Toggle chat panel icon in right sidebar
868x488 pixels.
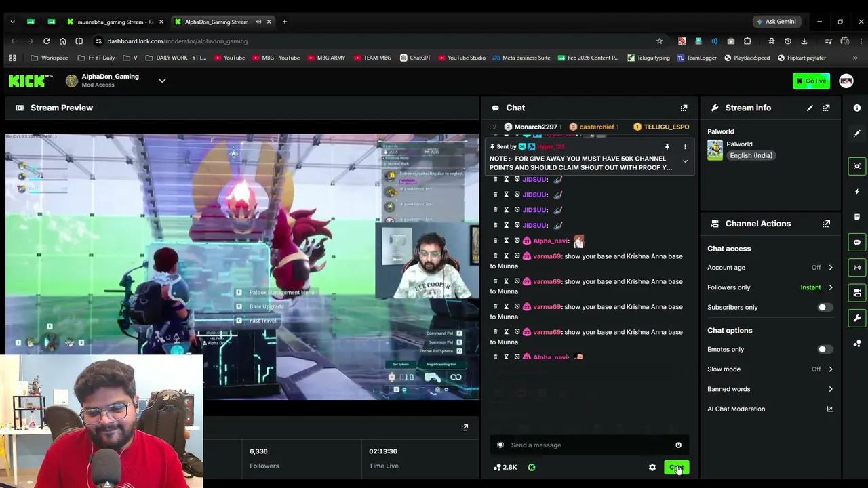pyautogui.click(x=857, y=242)
